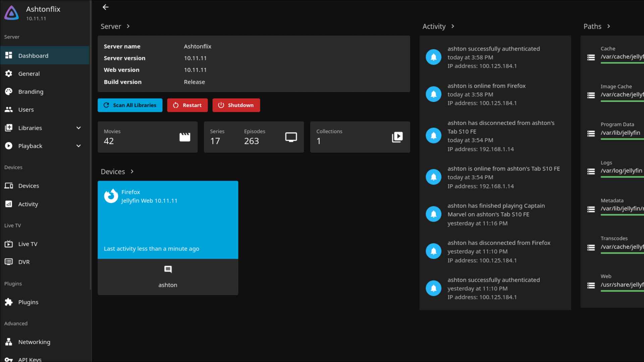Click the chevron beside the Server heading
This screenshot has height=362, width=644.
click(x=128, y=26)
